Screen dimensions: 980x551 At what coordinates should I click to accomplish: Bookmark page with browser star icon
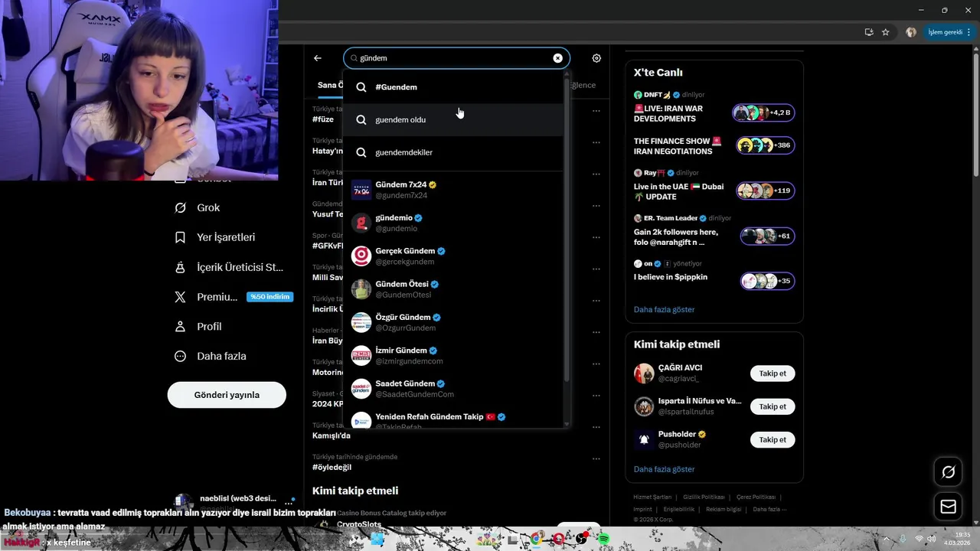click(886, 32)
